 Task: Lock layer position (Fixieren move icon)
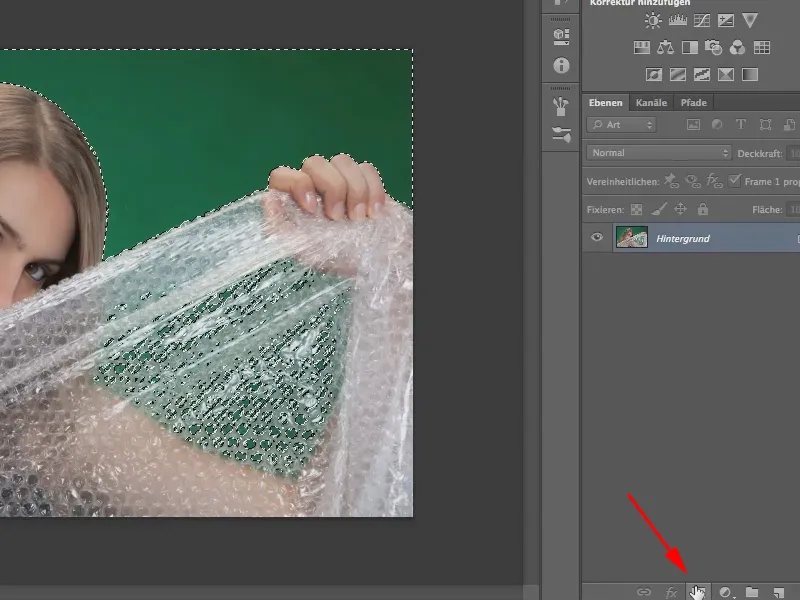coord(680,209)
